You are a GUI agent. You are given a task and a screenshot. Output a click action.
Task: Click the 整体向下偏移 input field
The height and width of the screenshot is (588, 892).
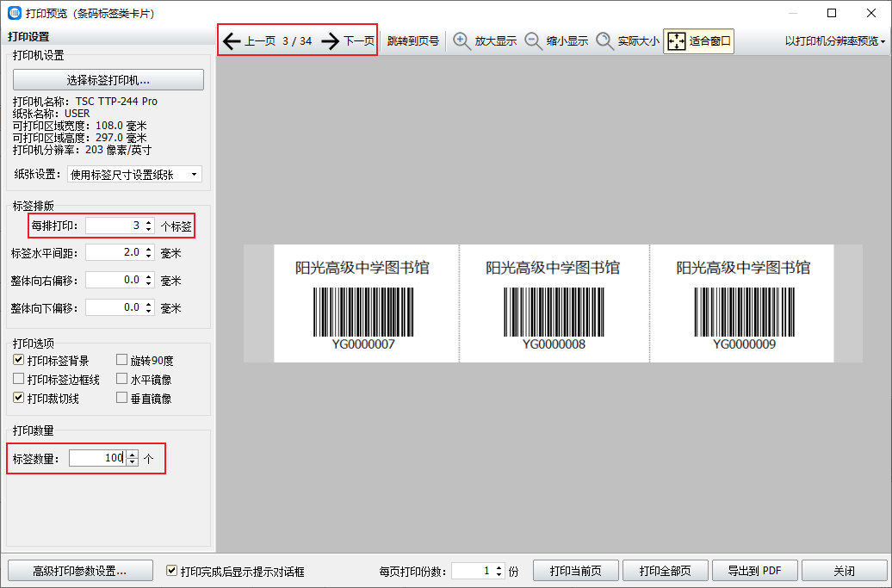115,307
